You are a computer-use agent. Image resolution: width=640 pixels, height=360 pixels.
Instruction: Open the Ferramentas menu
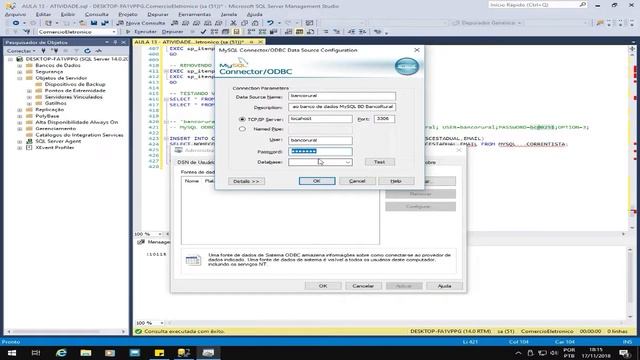[194, 14]
